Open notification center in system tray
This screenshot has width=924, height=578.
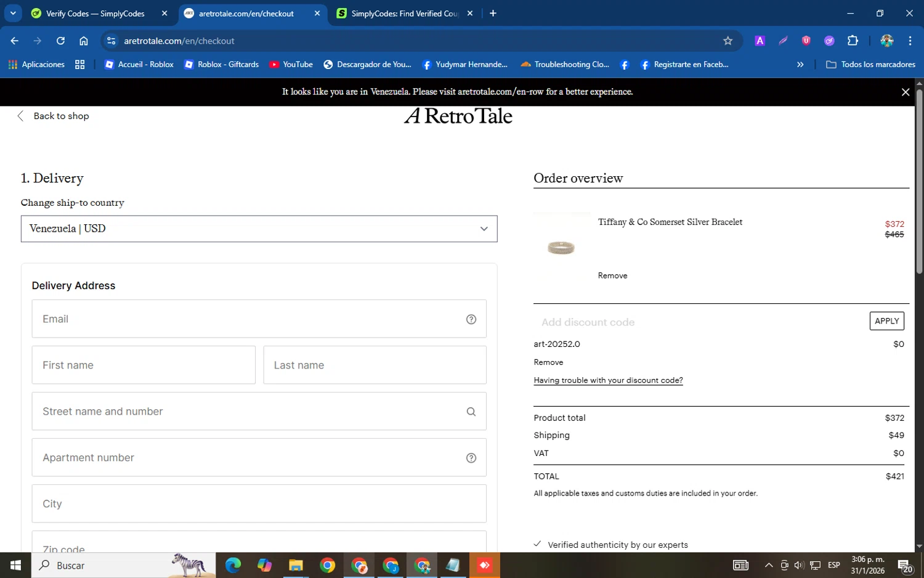click(x=905, y=565)
